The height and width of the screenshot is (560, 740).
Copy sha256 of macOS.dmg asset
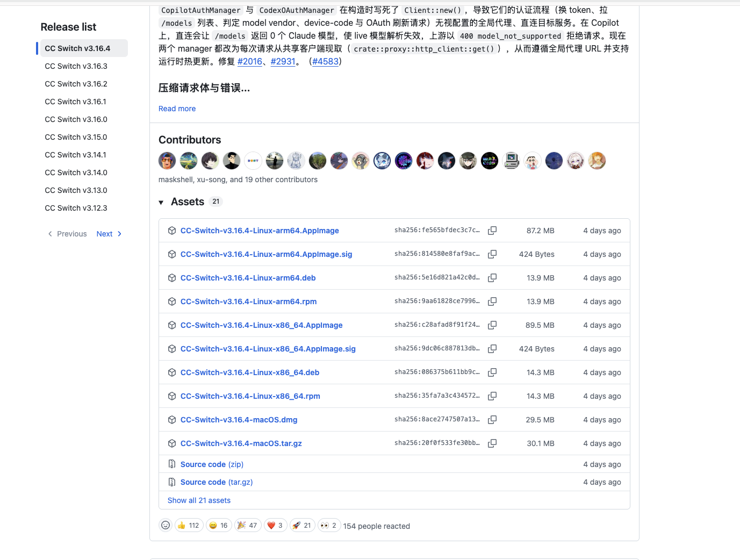[492, 420]
